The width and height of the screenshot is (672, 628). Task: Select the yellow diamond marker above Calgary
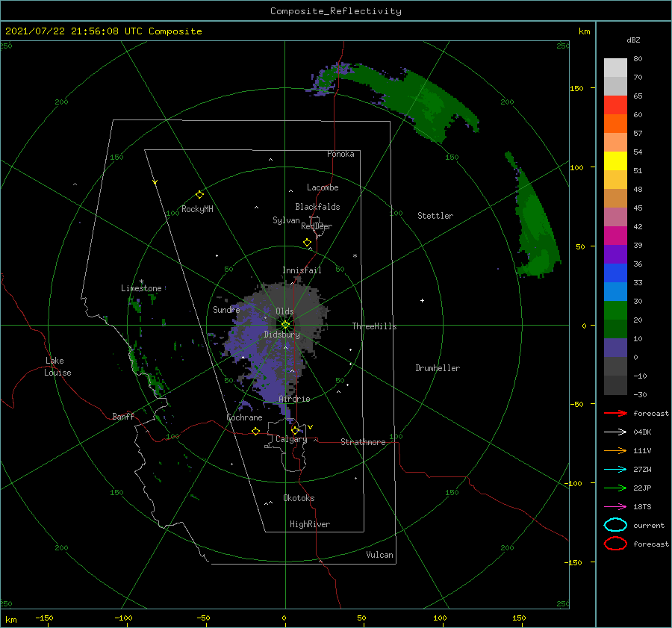(x=295, y=430)
